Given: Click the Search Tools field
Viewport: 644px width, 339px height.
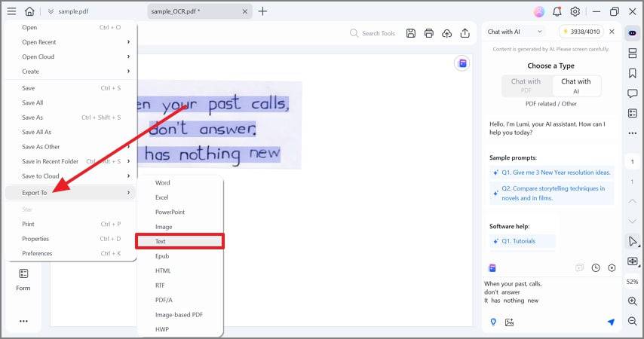Looking at the screenshot, I should pyautogui.click(x=373, y=33).
